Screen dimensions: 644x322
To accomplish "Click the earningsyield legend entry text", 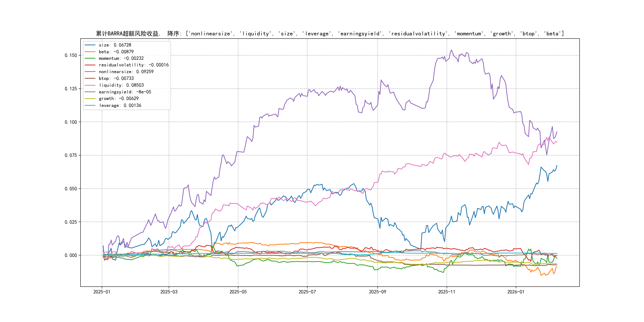I will [x=125, y=92].
